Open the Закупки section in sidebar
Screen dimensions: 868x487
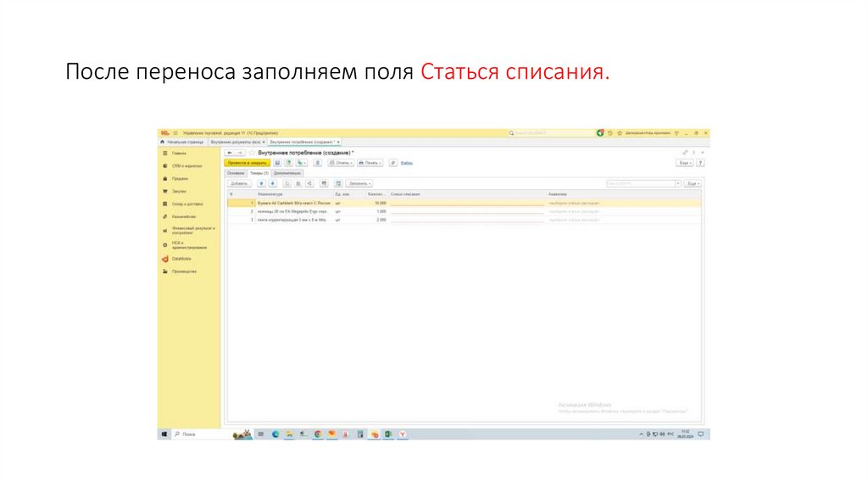(x=189, y=192)
